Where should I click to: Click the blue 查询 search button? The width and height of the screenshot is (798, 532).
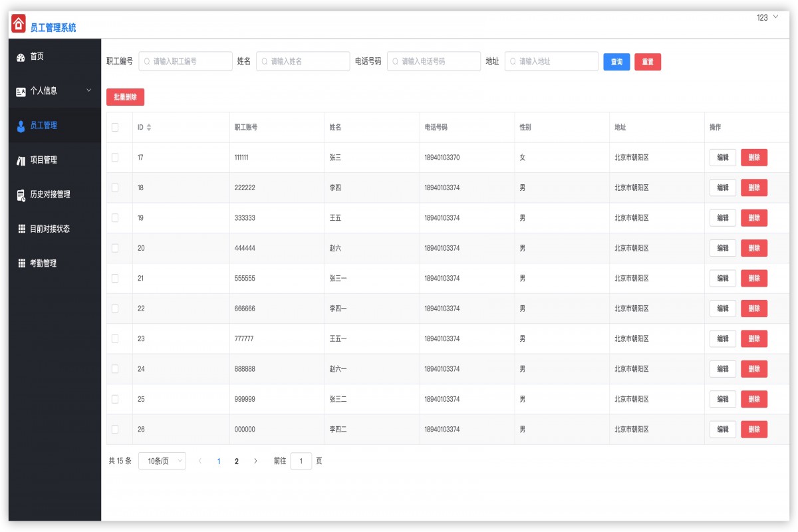616,61
